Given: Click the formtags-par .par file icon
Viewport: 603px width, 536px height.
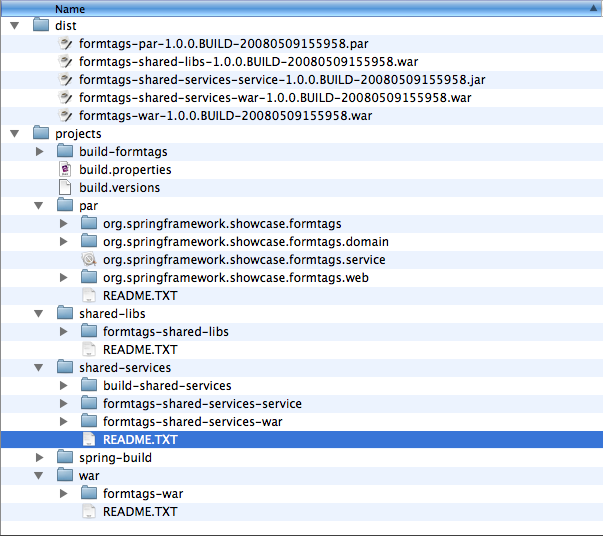Looking at the screenshot, I should (65, 43).
